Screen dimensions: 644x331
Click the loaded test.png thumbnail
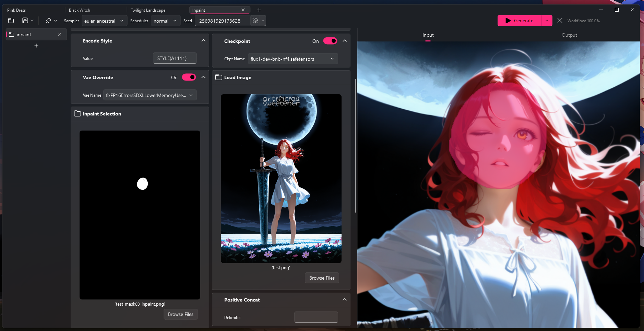click(x=281, y=179)
